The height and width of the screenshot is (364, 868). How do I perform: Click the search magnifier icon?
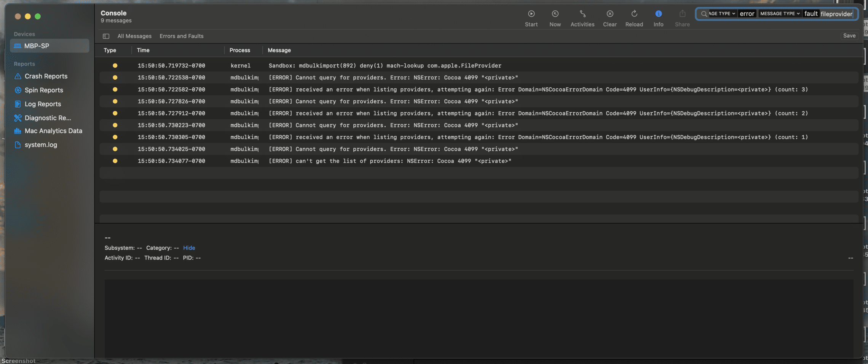point(704,14)
